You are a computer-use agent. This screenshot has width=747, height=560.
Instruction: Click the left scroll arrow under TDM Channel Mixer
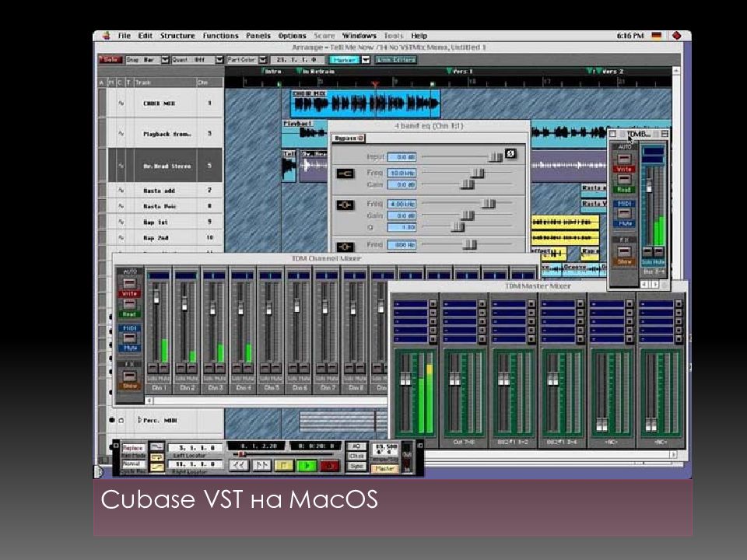click(149, 401)
